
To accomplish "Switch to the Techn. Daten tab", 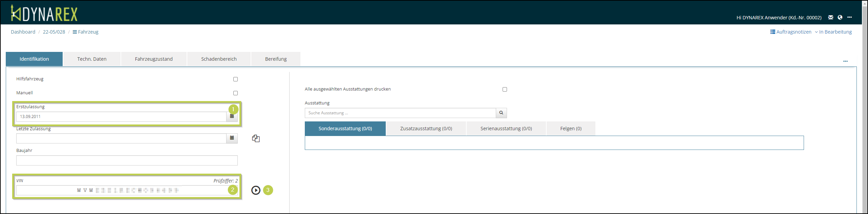I will coord(92,59).
